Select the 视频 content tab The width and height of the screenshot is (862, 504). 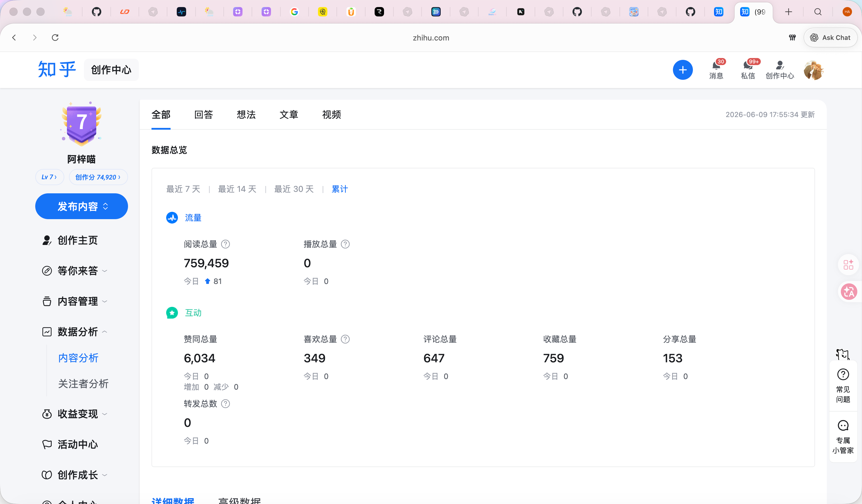click(331, 114)
